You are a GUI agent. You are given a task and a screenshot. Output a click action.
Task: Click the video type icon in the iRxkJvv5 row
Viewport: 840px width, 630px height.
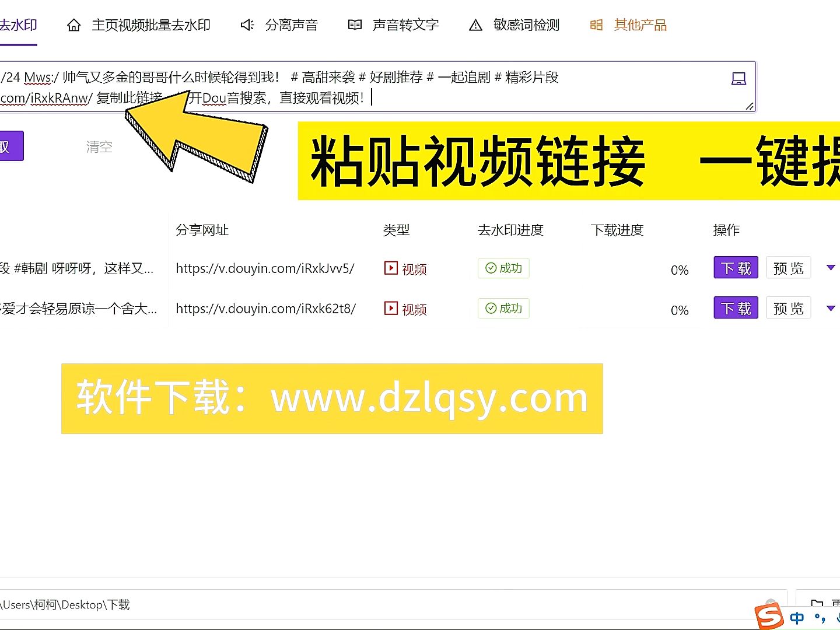[391, 268]
